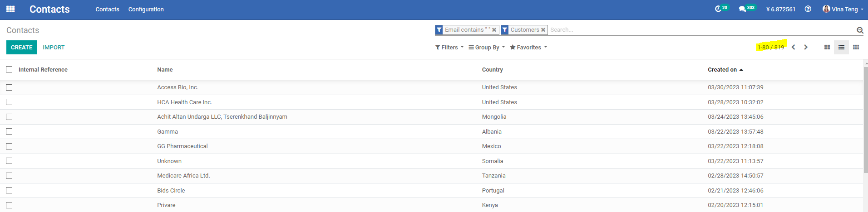Click the Contacts breadcrumb heading
Viewport: 868px width, 212px height.
pyautogui.click(x=23, y=30)
